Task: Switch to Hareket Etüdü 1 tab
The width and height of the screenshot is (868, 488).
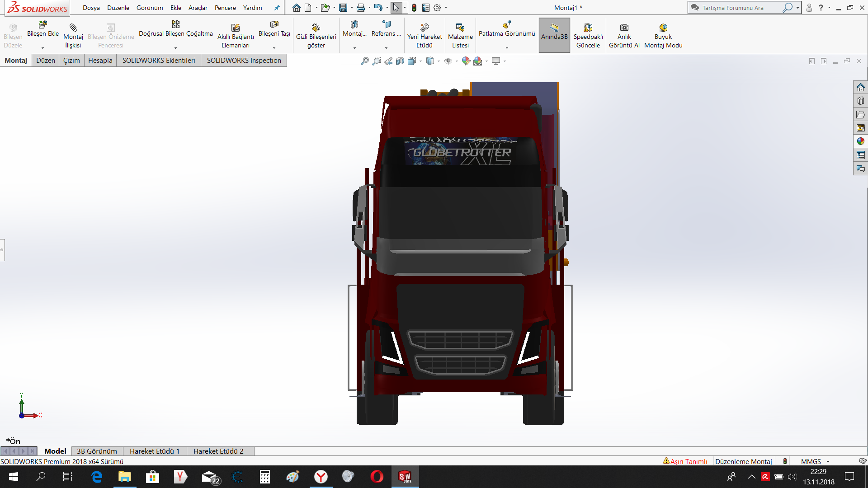Action: [155, 451]
